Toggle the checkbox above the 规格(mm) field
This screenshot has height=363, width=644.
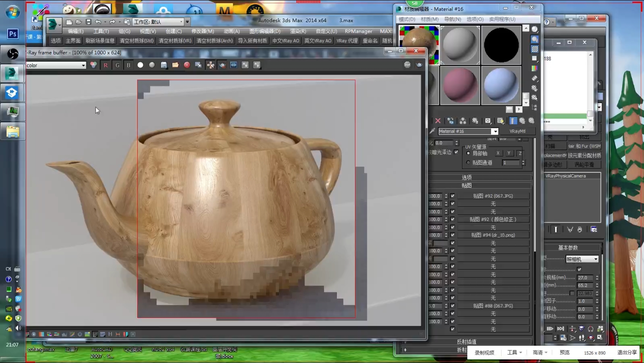pos(579,269)
